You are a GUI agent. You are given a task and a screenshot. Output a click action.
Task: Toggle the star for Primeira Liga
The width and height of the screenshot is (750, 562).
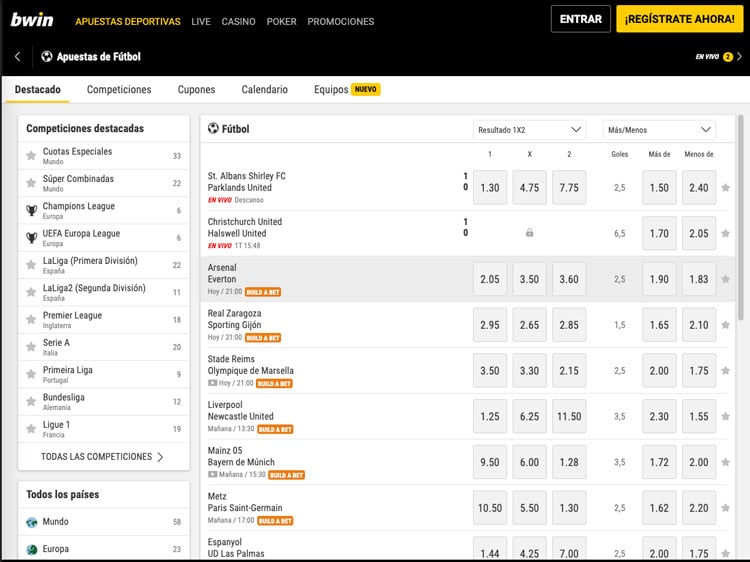pyautogui.click(x=31, y=374)
